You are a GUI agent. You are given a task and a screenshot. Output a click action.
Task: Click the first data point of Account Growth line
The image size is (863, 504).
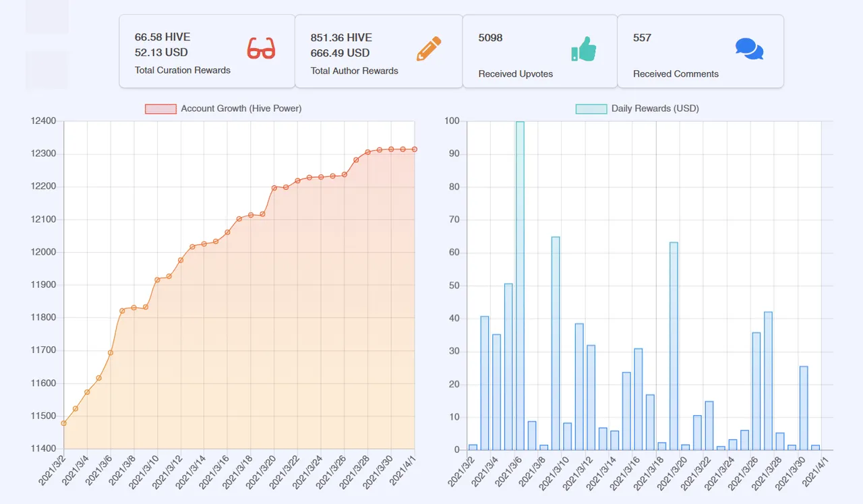coord(63,423)
